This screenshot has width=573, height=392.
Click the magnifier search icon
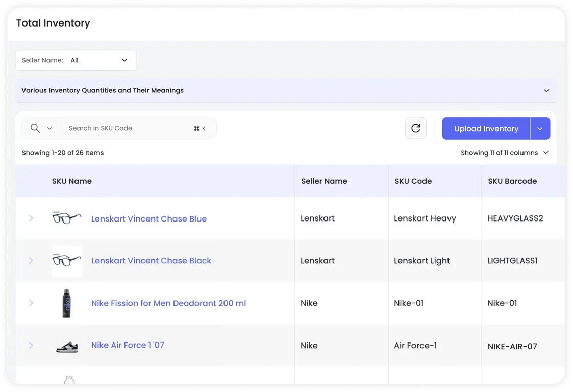[x=35, y=128]
